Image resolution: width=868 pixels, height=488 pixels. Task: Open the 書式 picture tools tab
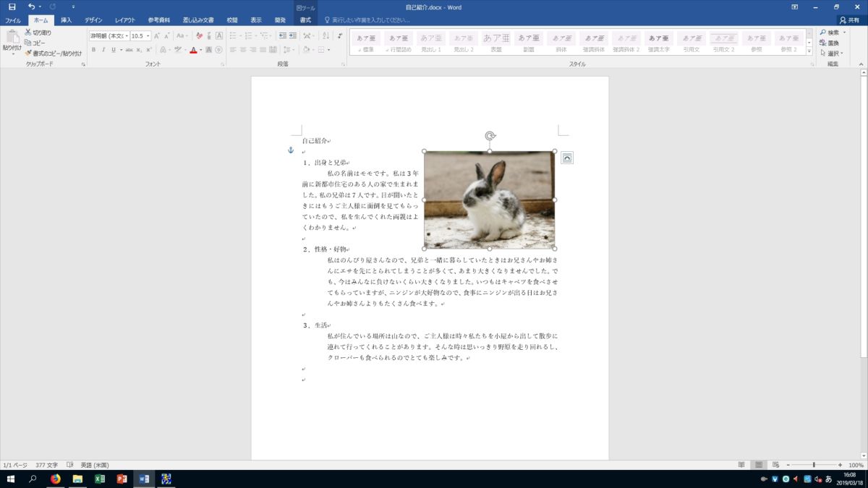305,20
